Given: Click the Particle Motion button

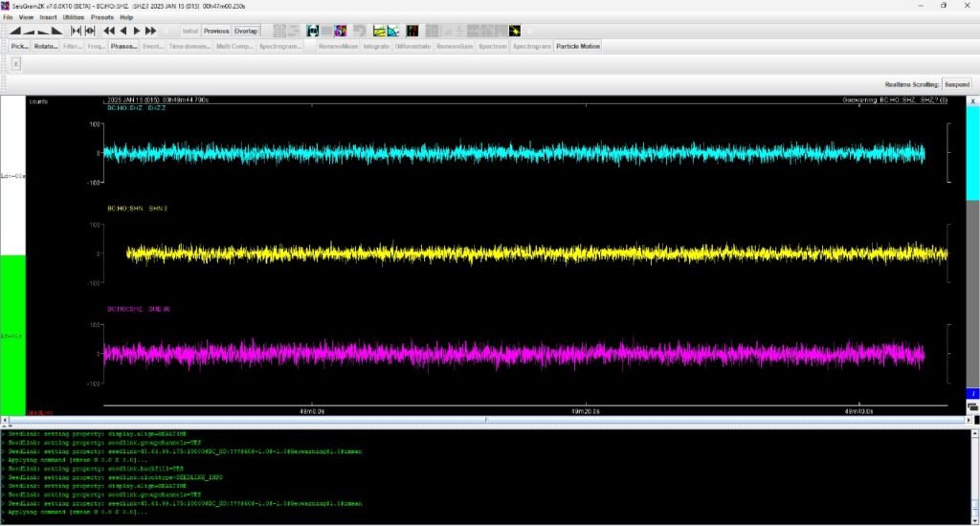Looking at the screenshot, I should coord(578,46).
